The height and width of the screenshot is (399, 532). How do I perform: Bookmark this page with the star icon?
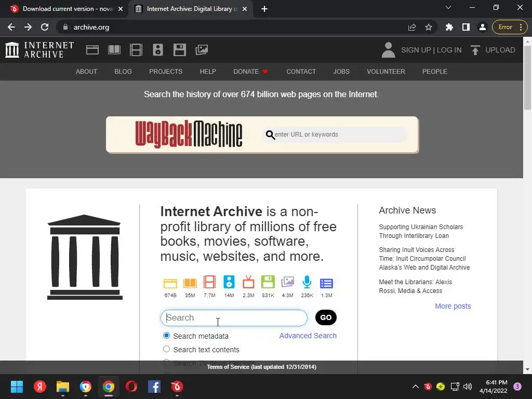pos(429,27)
